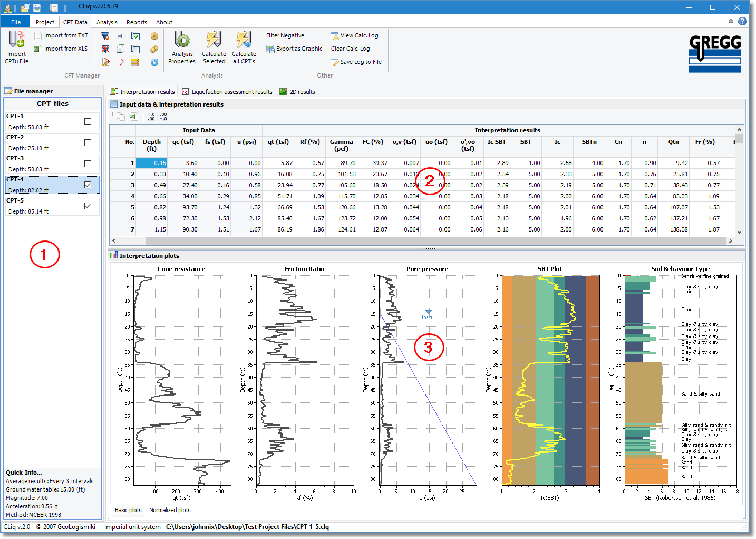Check the CPT-1 file checkbox

(88, 122)
